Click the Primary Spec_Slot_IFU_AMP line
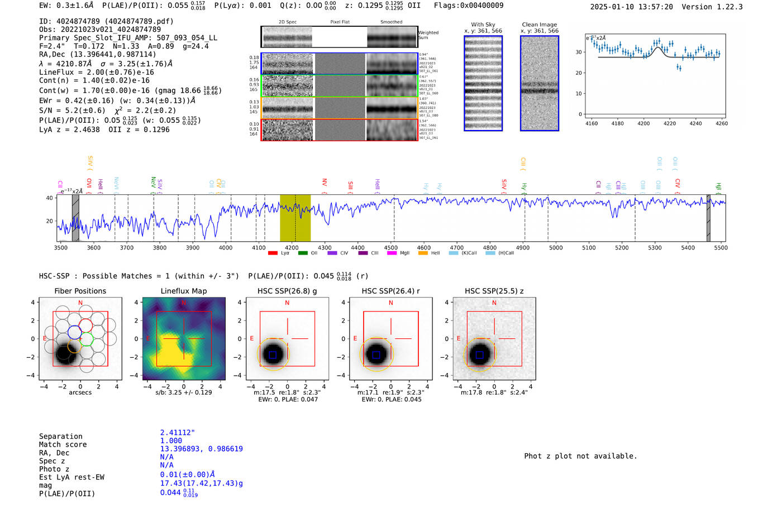 pyautogui.click(x=128, y=38)
